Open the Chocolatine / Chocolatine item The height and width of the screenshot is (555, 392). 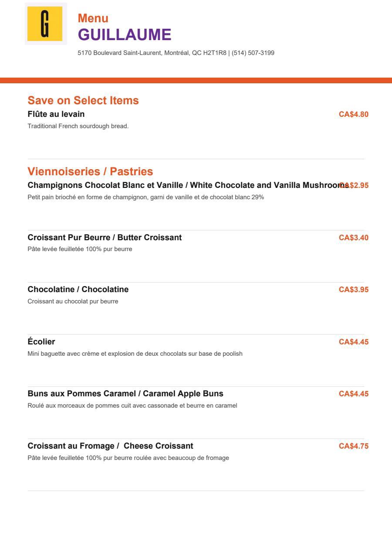[78, 289]
